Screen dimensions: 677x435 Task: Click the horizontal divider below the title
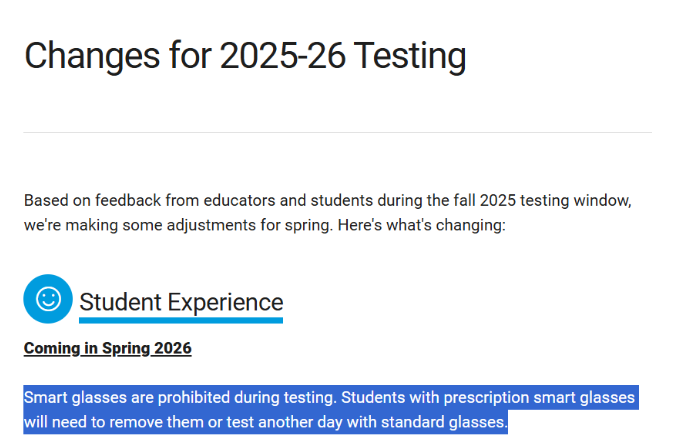338,132
